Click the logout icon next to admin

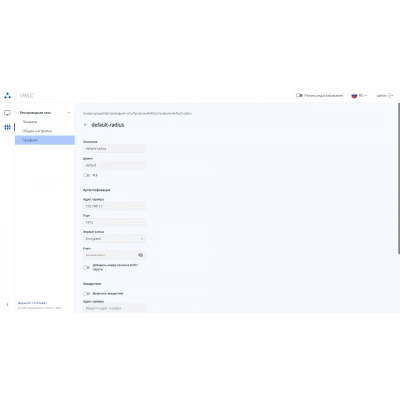pos(391,96)
